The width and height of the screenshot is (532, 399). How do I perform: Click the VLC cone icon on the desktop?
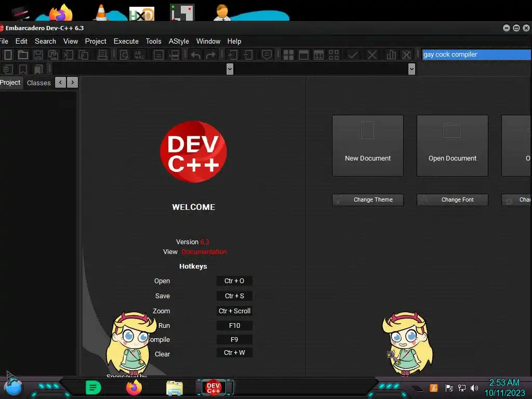pyautogui.click(x=101, y=12)
